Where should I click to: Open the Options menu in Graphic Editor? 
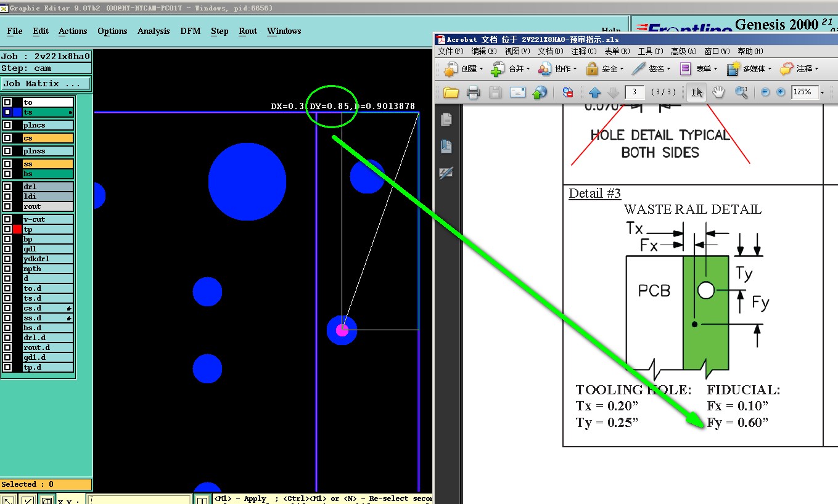point(112,31)
